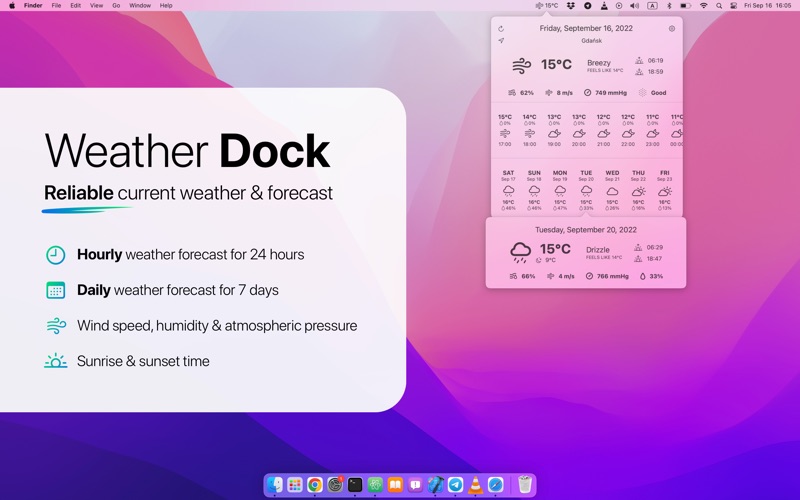Click the 18:00 hourly forecast entry
This screenshot has height=500, width=800.
(530, 131)
